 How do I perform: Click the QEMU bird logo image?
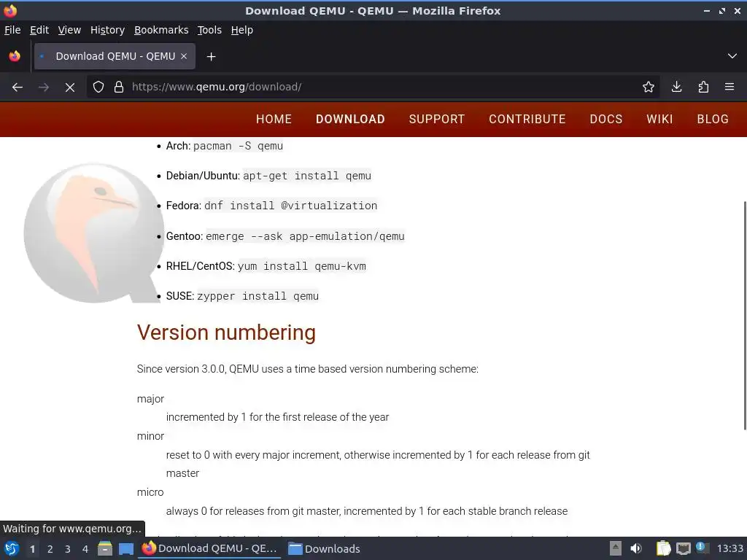pos(94,233)
